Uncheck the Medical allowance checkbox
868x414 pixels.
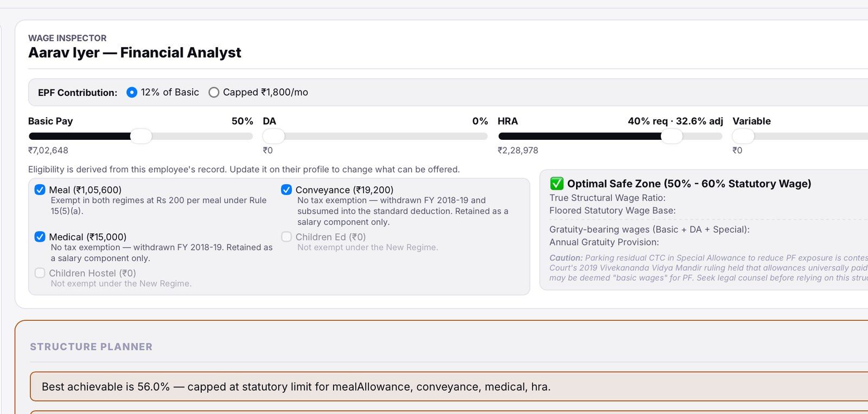point(40,237)
